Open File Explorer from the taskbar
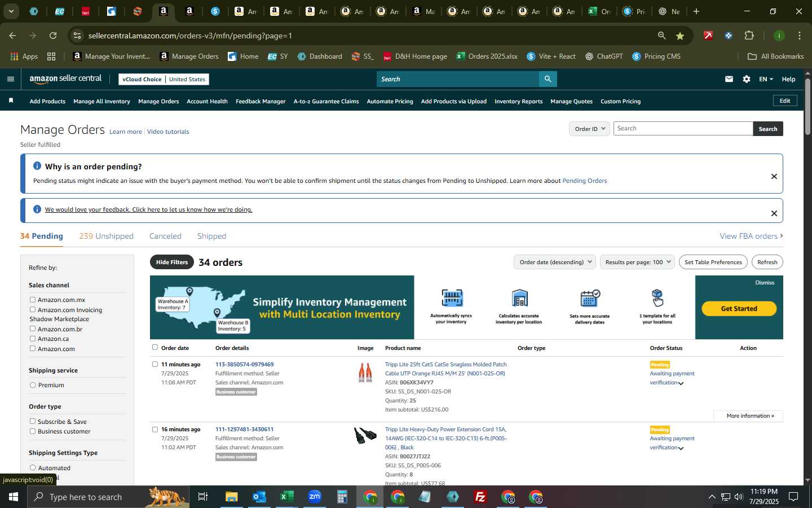This screenshot has width=812, height=508. [232, 497]
